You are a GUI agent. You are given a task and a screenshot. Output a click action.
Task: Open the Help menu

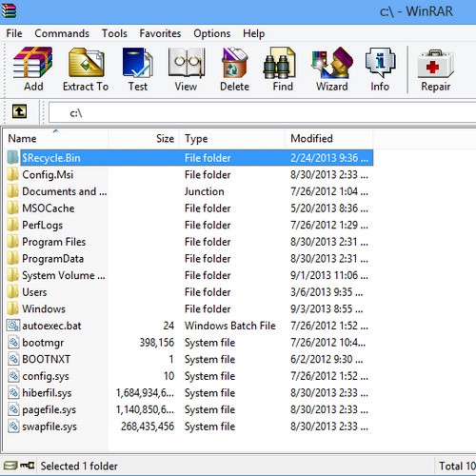[x=254, y=33]
